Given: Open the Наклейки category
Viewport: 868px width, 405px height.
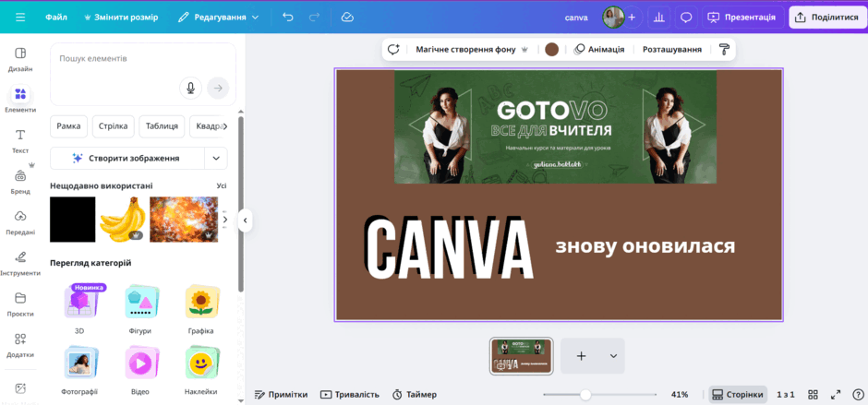Looking at the screenshot, I should [x=200, y=371].
